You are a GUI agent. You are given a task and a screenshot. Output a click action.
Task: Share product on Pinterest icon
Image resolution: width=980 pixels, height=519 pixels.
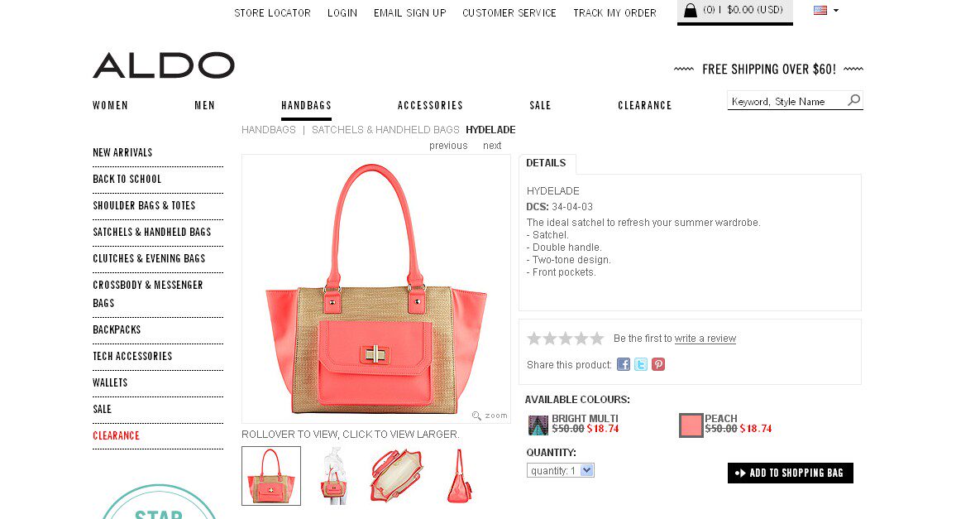pos(658,364)
